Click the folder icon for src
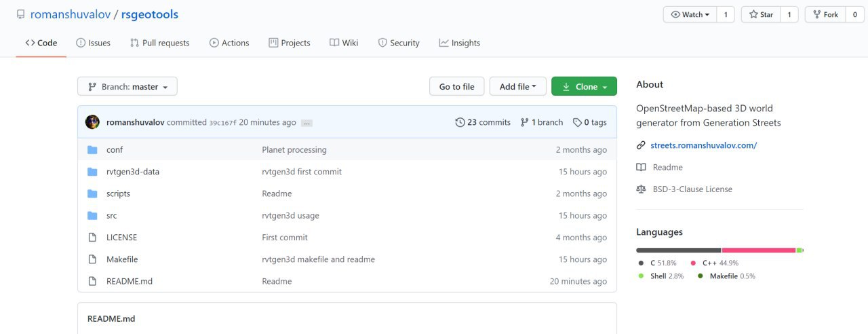This screenshot has height=334, width=868. click(92, 215)
